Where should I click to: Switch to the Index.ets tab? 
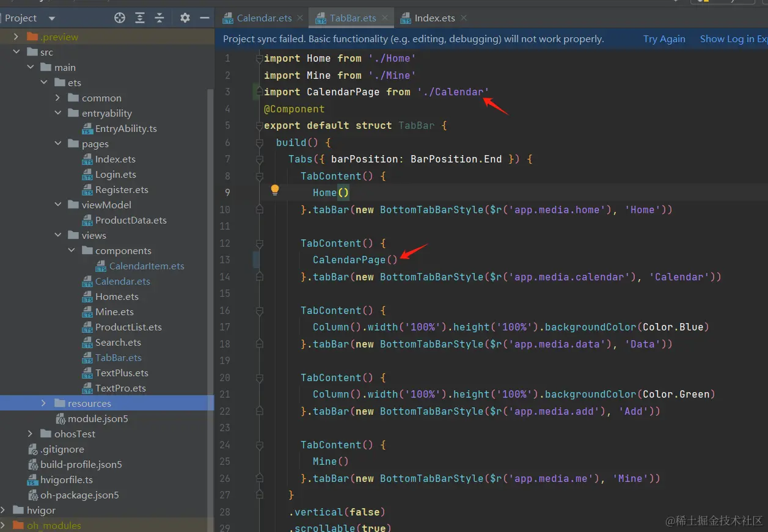(434, 18)
